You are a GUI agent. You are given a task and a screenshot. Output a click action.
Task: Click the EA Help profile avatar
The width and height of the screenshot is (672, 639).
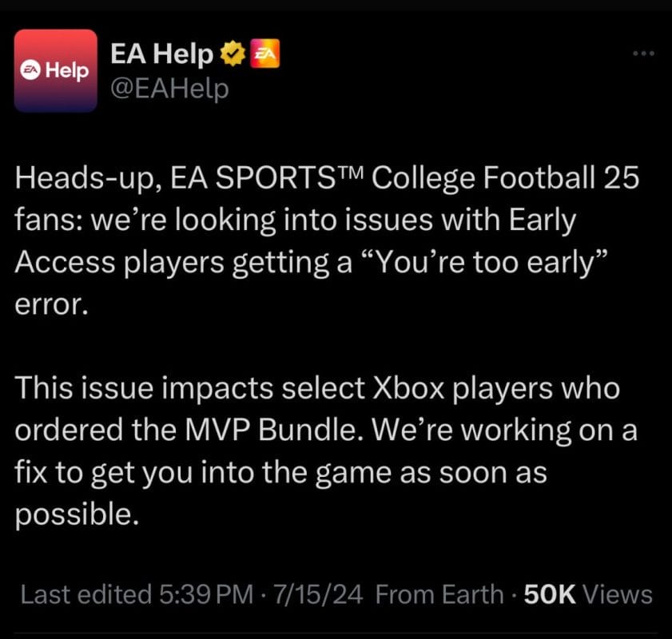(x=56, y=70)
